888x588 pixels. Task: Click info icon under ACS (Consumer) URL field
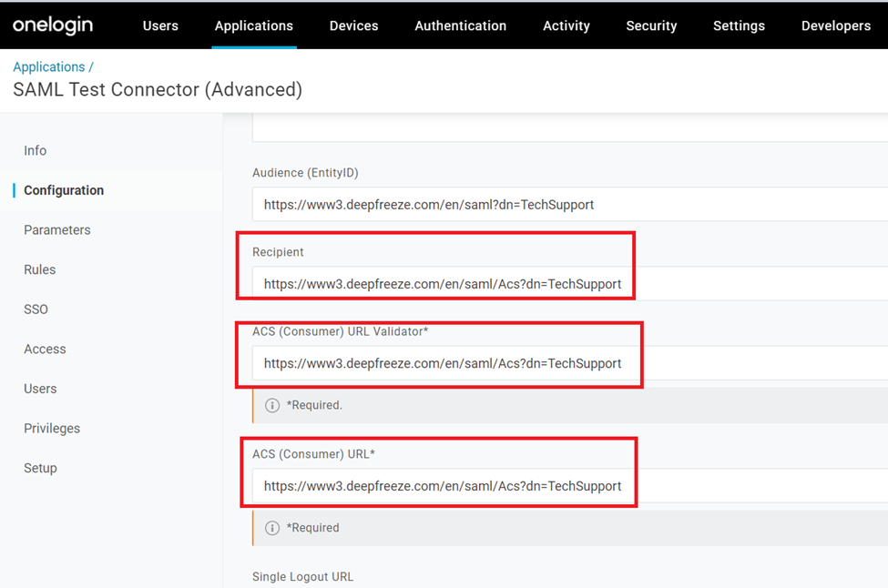[x=271, y=528]
